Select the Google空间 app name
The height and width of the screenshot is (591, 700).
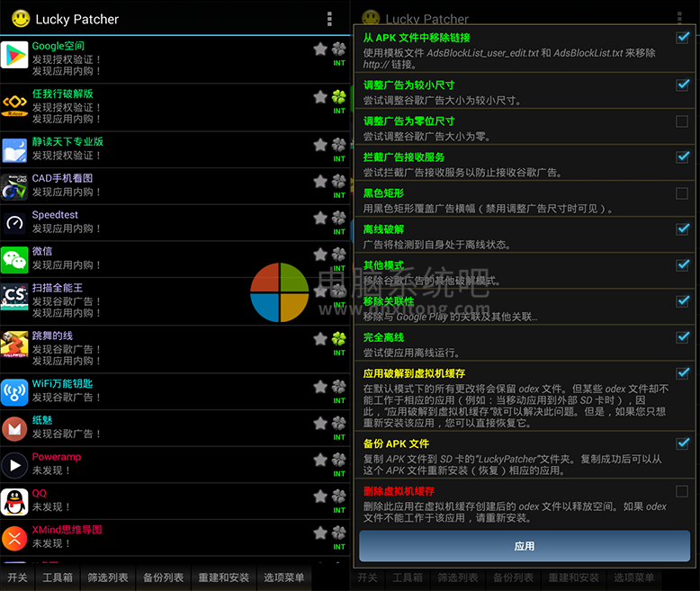point(58,46)
